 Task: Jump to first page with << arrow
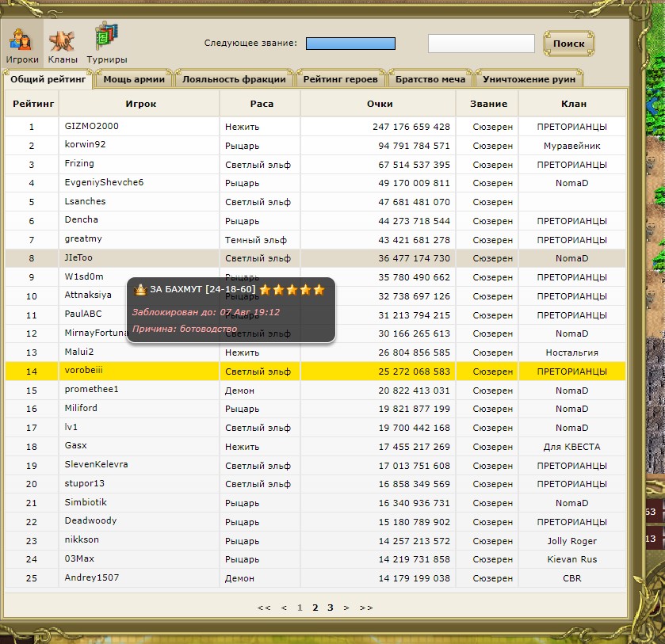click(264, 608)
